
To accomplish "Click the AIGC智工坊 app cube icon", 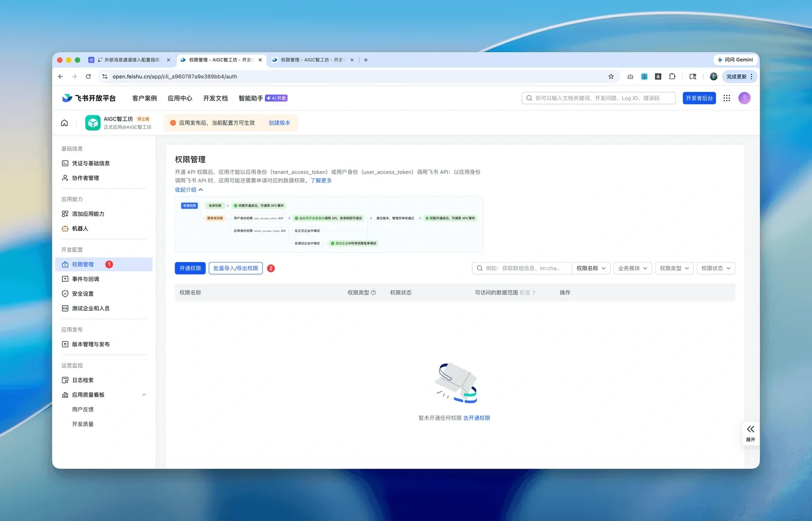I will click(93, 123).
